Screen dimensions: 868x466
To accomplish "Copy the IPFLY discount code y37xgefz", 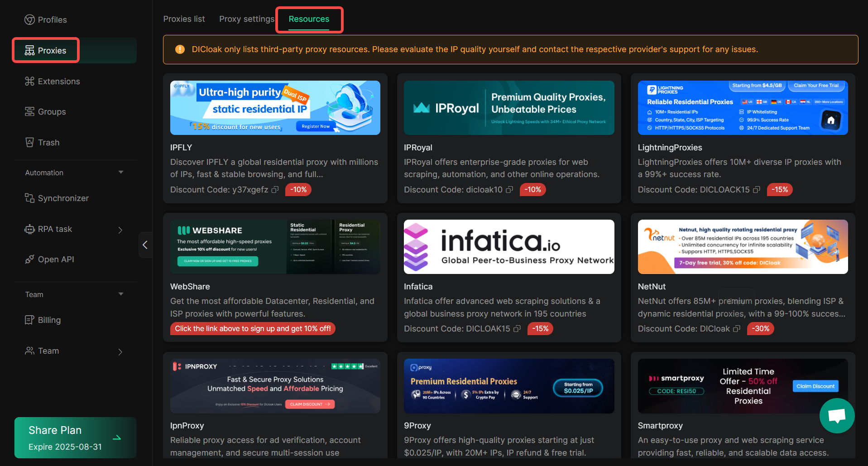I will click(275, 190).
